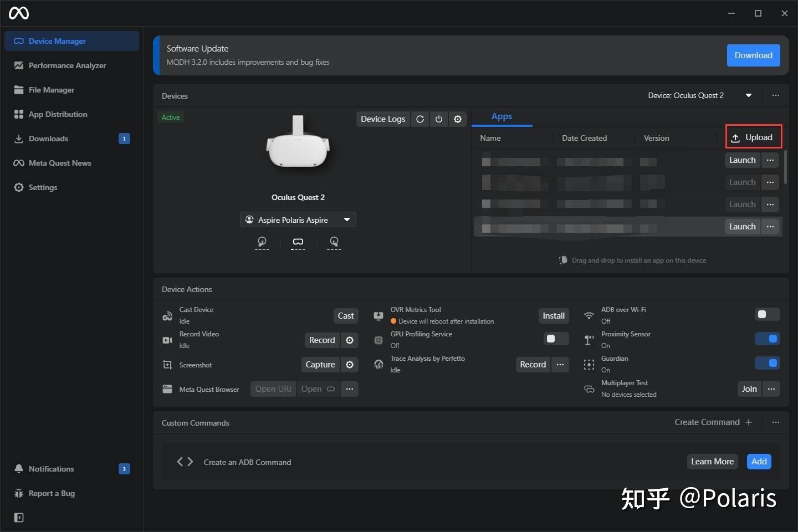Click the device power icon
The width and height of the screenshot is (798, 532).
coord(439,119)
